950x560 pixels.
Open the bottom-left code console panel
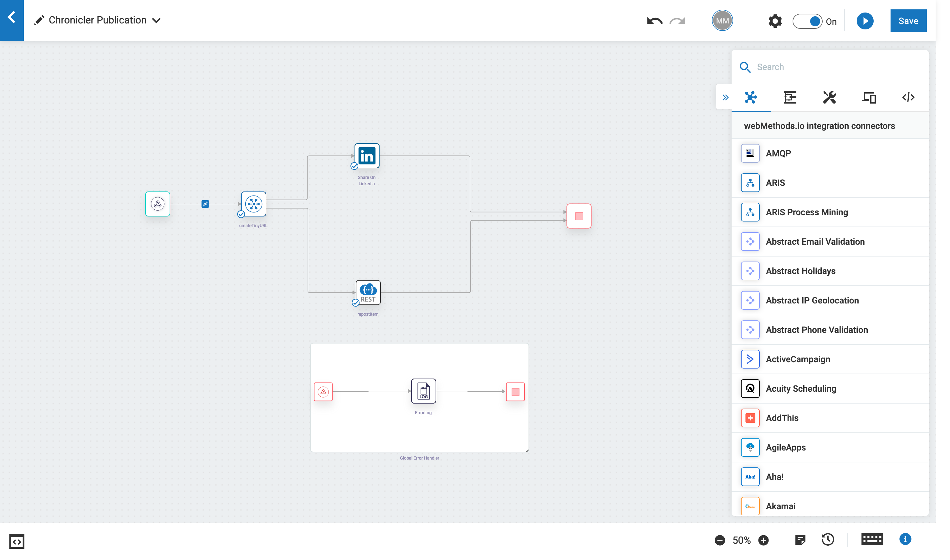pos(17,541)
